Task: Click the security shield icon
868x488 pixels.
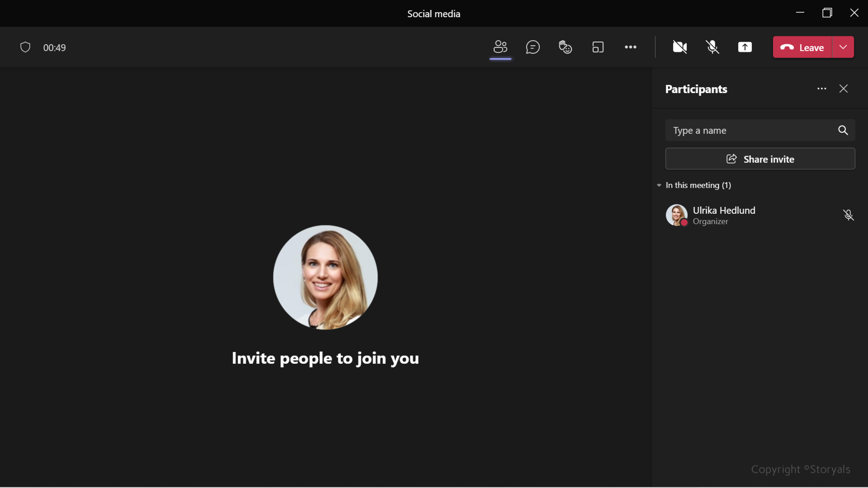Action: pyautogui.click(x=25, y=47)
